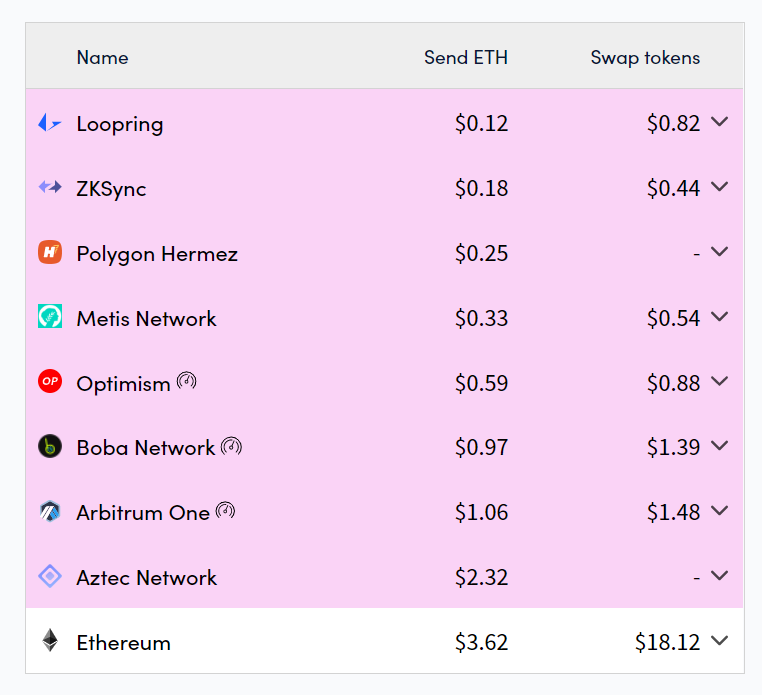This screenshot has height=695, width=762.
Task: Expand the Loopring row details
Action: coord(719,122)
